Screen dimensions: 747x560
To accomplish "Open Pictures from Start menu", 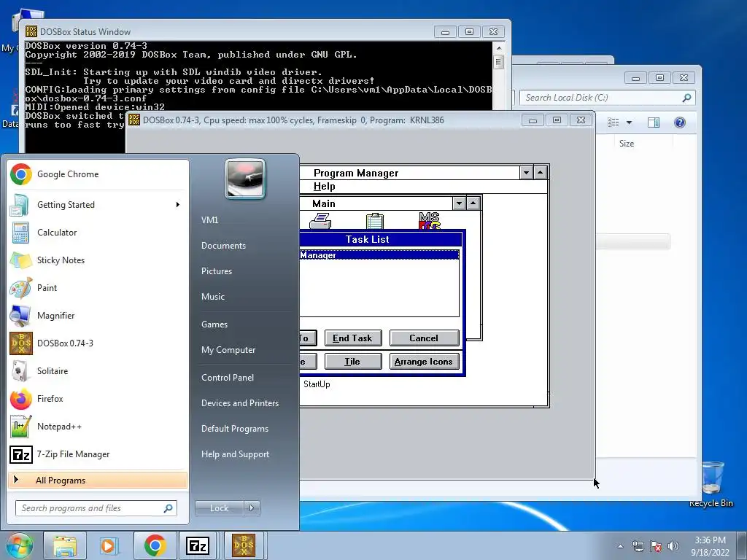I will [217, 271].
